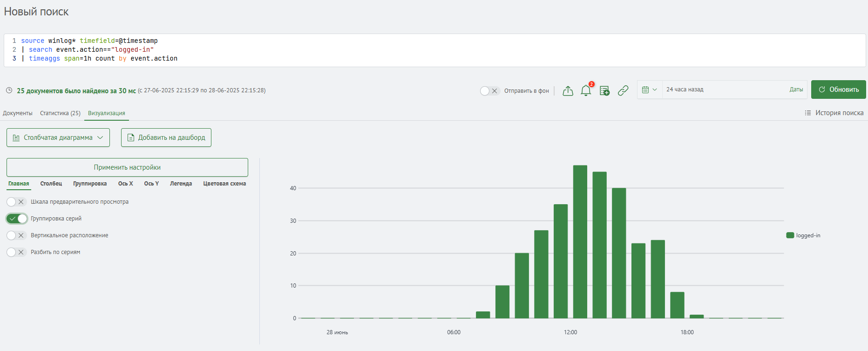Open the 'Столбец' settings tab
The width and height of the screenshot is (868, 351).
pyautogui.click(x=51, y=184)
